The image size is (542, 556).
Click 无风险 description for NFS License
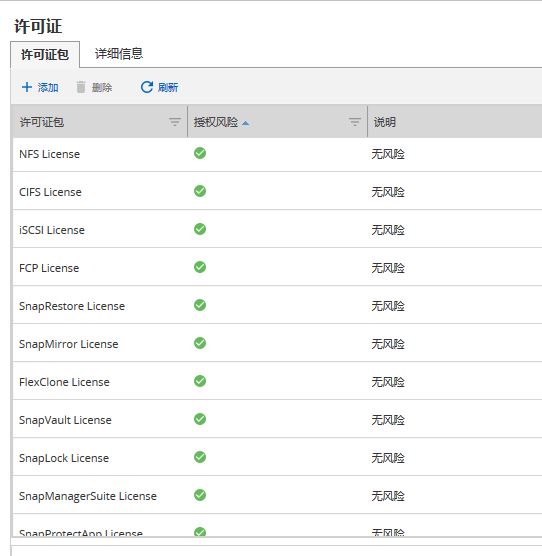[388, 154]
